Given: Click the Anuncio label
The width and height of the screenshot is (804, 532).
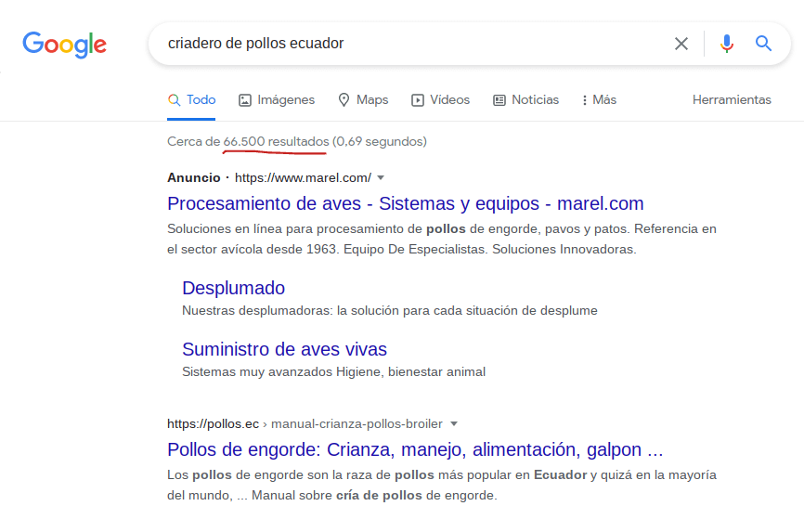Looking at the screenshot, I should (194, 177).
